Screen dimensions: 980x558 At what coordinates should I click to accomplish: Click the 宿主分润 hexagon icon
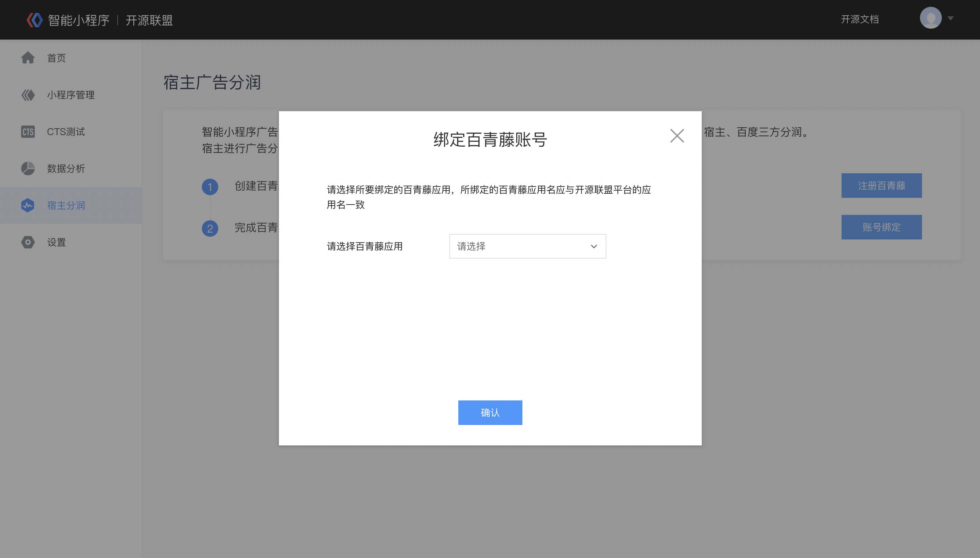[28, 205]
